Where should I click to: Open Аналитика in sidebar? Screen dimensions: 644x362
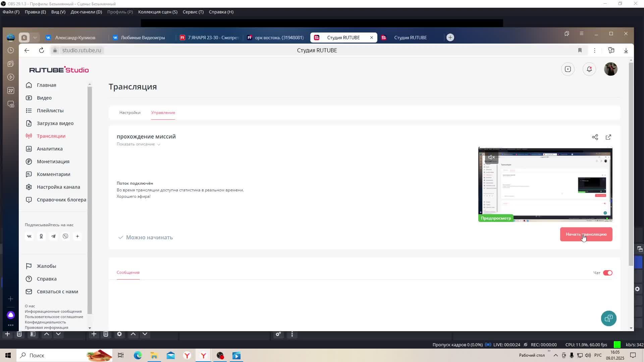(44, 149)
